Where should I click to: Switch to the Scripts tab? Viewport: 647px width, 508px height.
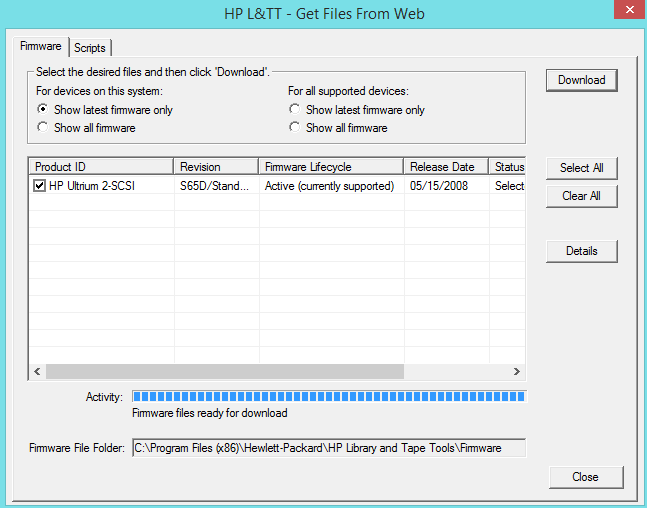(90, 48)
